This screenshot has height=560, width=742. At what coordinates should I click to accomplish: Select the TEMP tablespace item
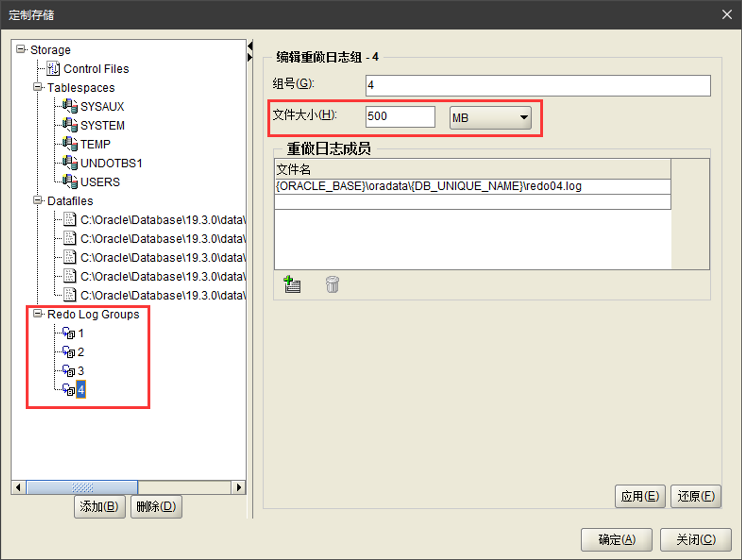(x=95, y=144)
